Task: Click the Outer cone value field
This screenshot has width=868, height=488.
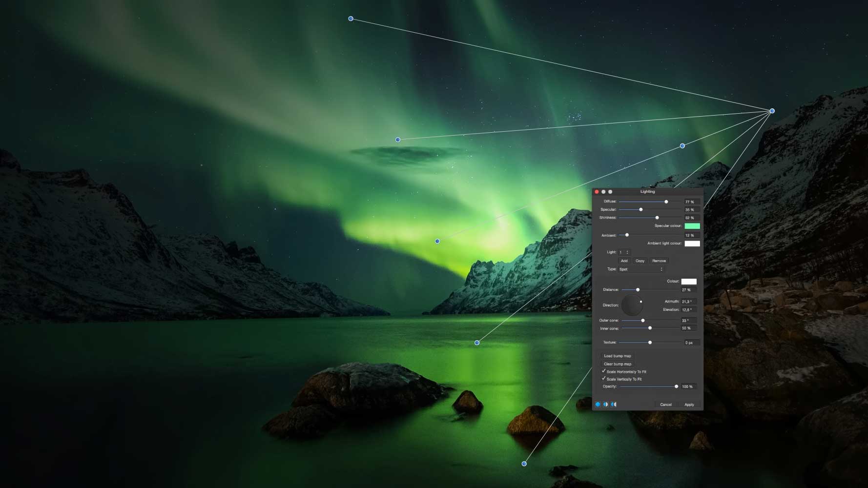Action: [689, 321]
